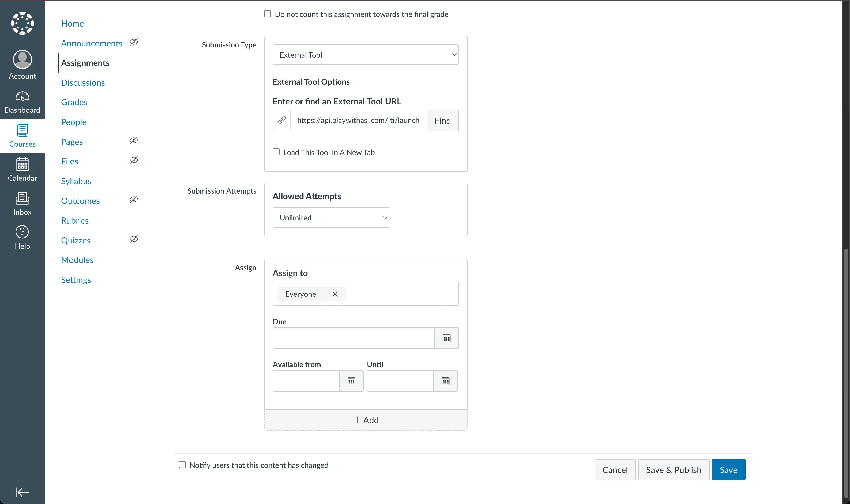Remove the Everyone assignee tag
The height and width of the screenshot is (504, 850).
(335, 294)
